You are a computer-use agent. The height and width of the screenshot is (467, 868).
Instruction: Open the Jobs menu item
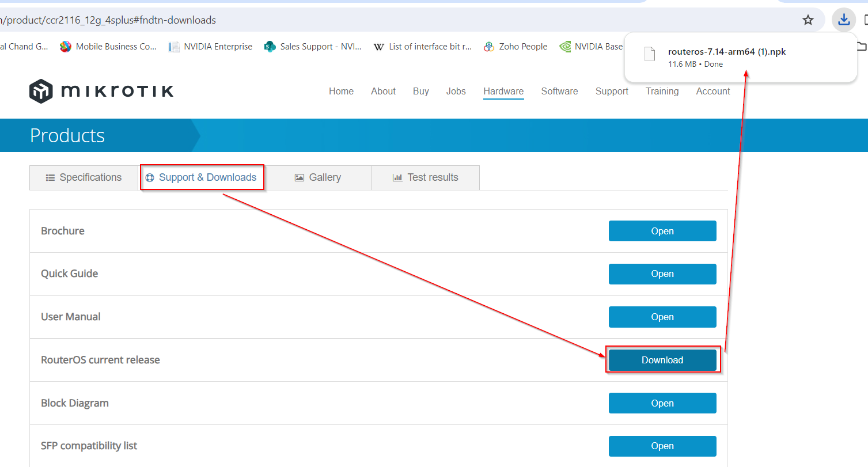click(456, 91)
